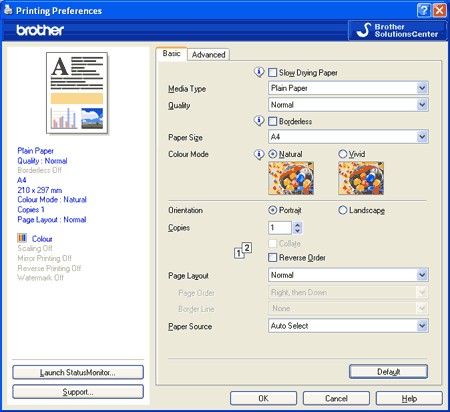Open the Page Layout dropdown
Image resolution: width=450 pixels, height=412 pixels.
tap(348, 275)
